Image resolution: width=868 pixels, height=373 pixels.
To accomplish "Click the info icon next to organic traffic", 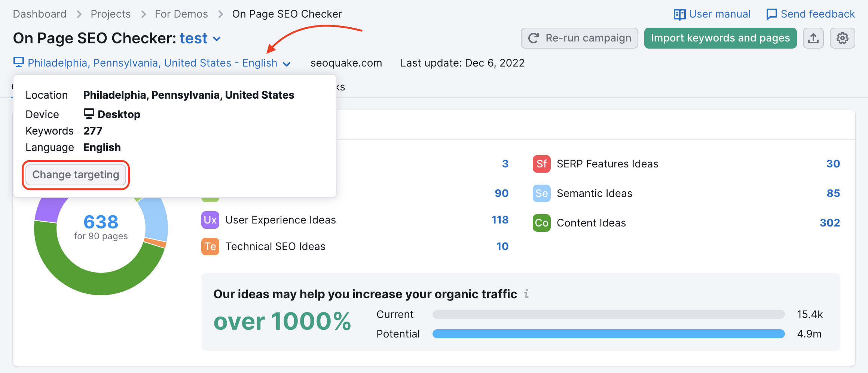I will [x=526, y=294].
